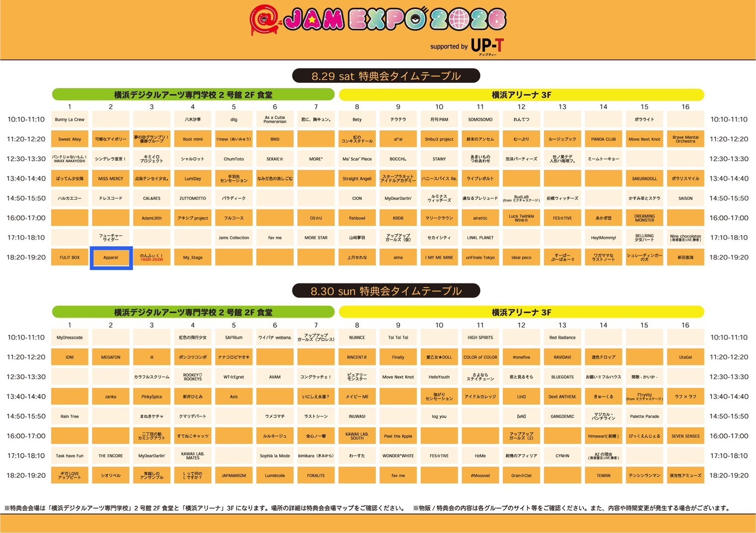Select the Straight Angeli cell
Screen dimensions: 756x533
[x=357, y=179]
